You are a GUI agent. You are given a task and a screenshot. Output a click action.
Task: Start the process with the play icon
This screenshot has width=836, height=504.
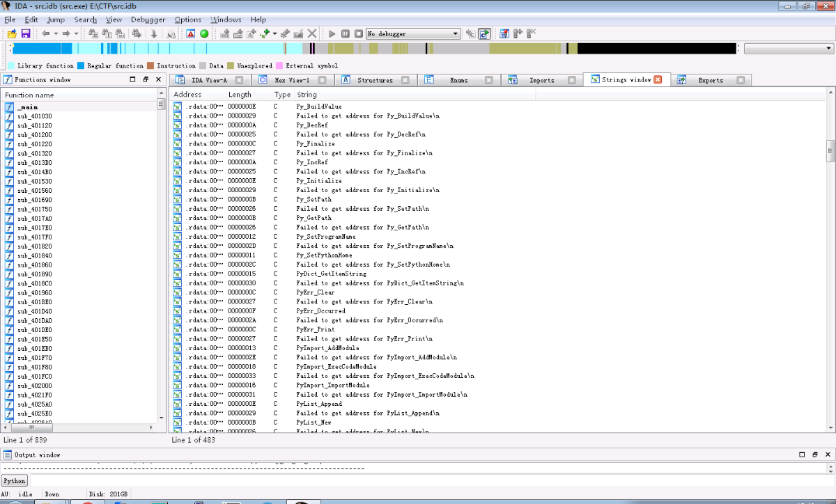click(x=332, y=33)
